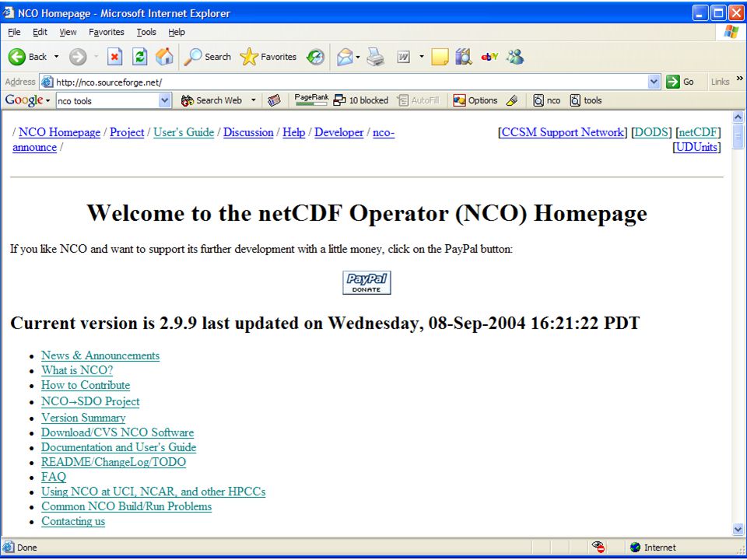Follow the CCSM Support Network link
747x560 pixels.
point(563,132)
